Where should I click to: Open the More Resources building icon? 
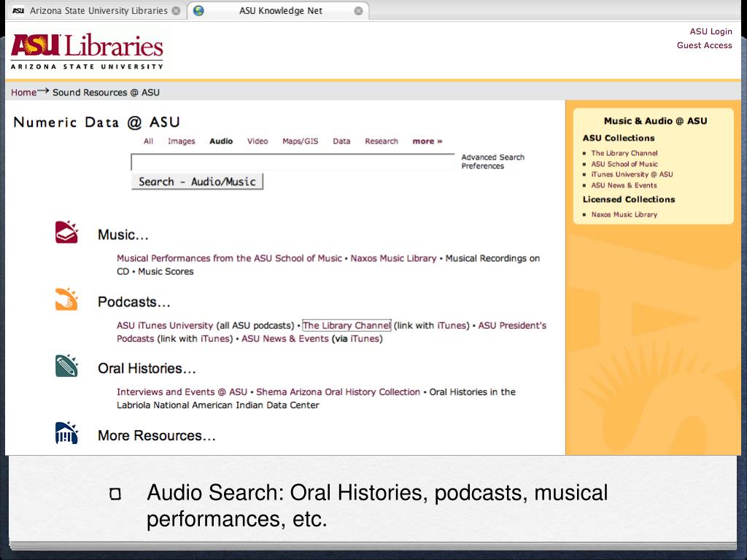click(x=66, y=433)
